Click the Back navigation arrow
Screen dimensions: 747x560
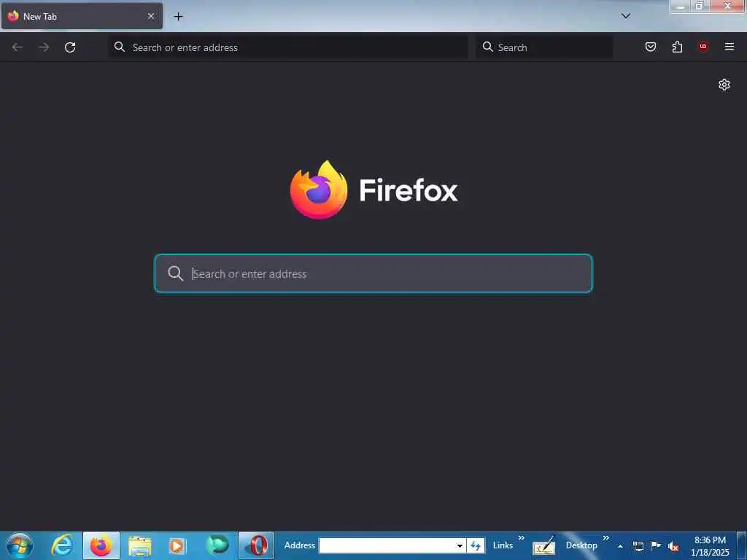coord(18,47)
